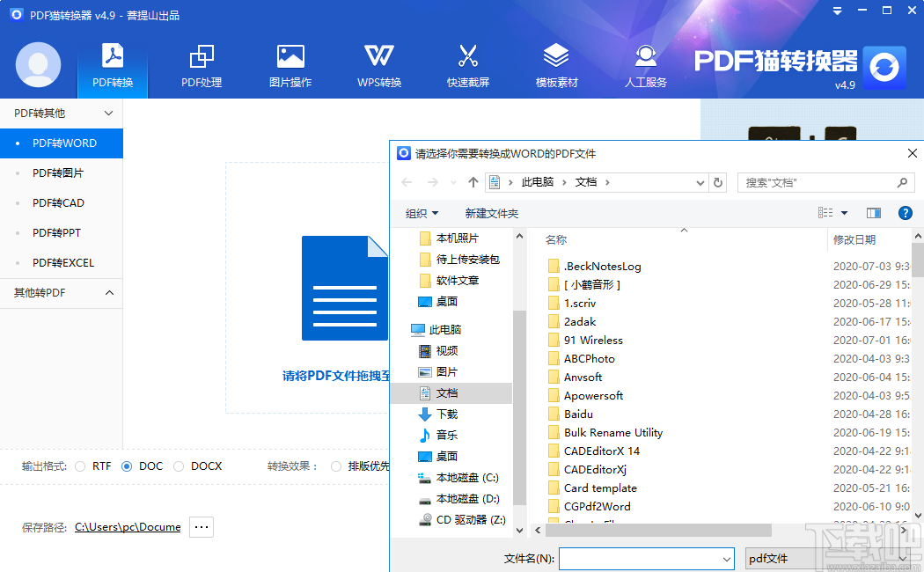Open 音乐 in navigation tree
The height and width of the screenshot is (572, 924).
[447, 436]
